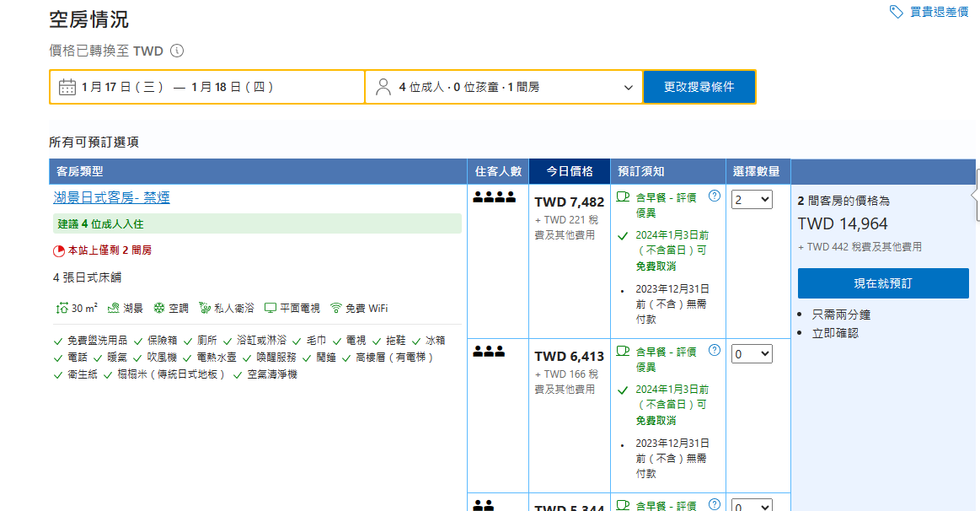
Task: Click the 湖景 lake view icon
Action: 113,308
